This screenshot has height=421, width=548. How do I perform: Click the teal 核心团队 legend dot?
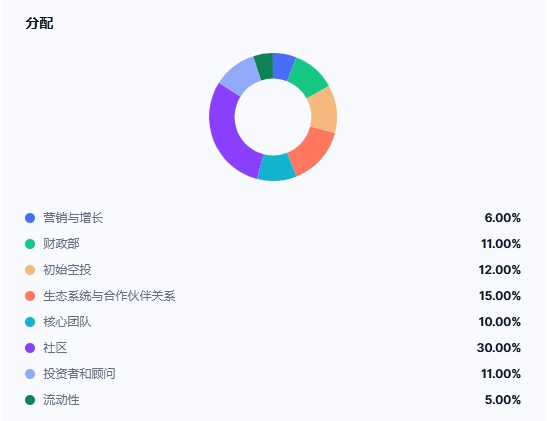pyautogui.click(x=30, y=322)
